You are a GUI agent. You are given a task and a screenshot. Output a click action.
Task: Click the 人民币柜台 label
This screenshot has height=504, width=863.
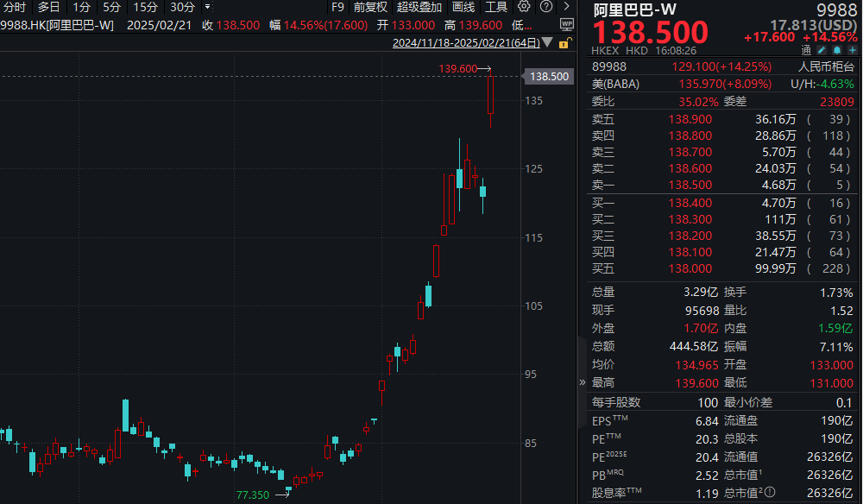(x=826, y=66)
